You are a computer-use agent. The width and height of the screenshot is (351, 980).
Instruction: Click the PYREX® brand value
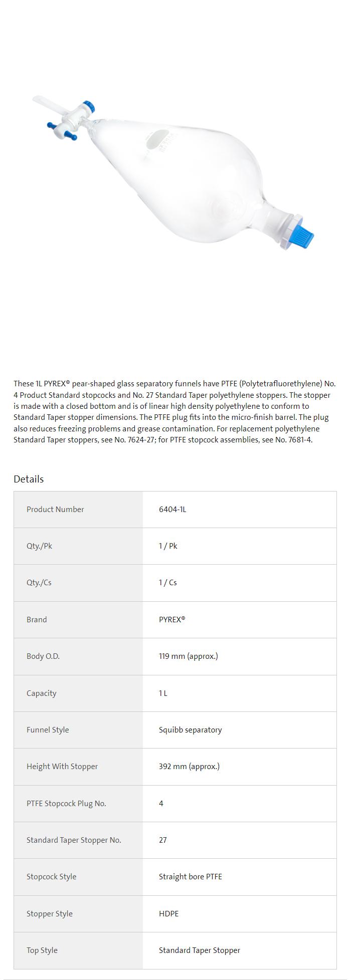click(172, 619)
